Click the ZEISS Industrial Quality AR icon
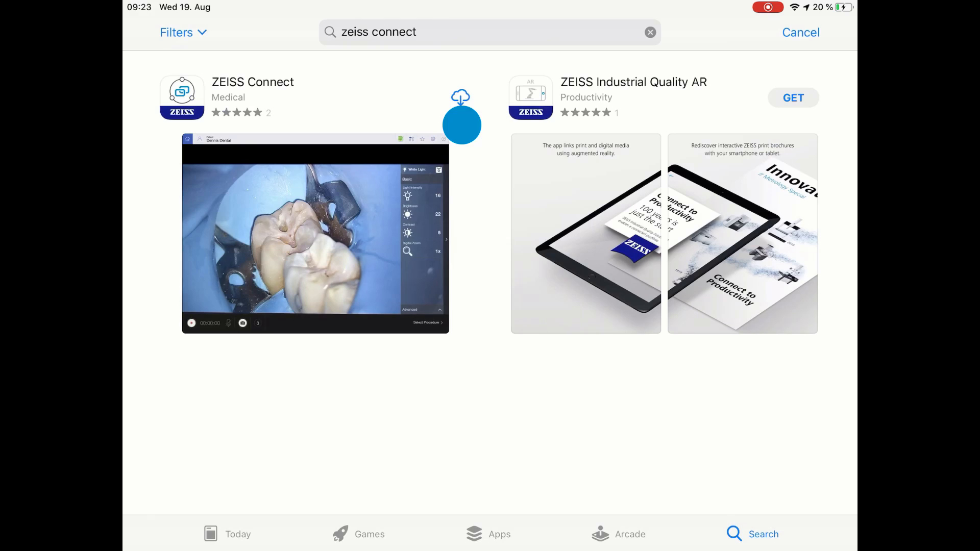This screenshot has width=980, height=551. (531, 97)
